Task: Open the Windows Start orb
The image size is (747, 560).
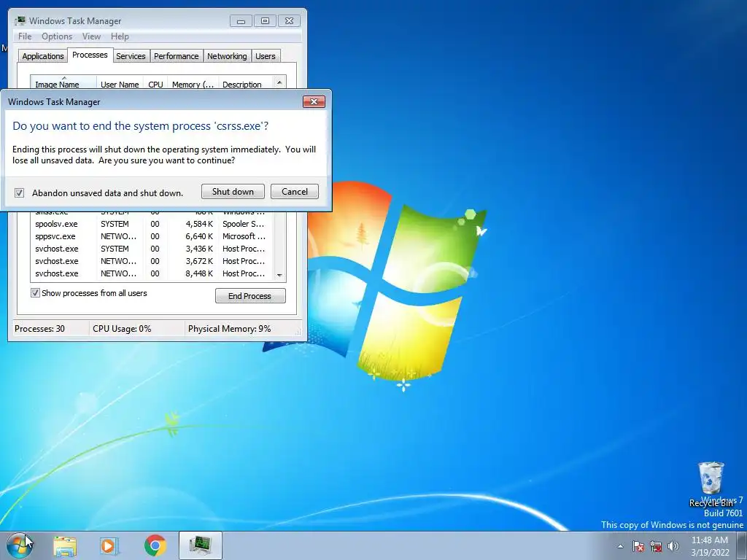Action: tap(20, 545)
